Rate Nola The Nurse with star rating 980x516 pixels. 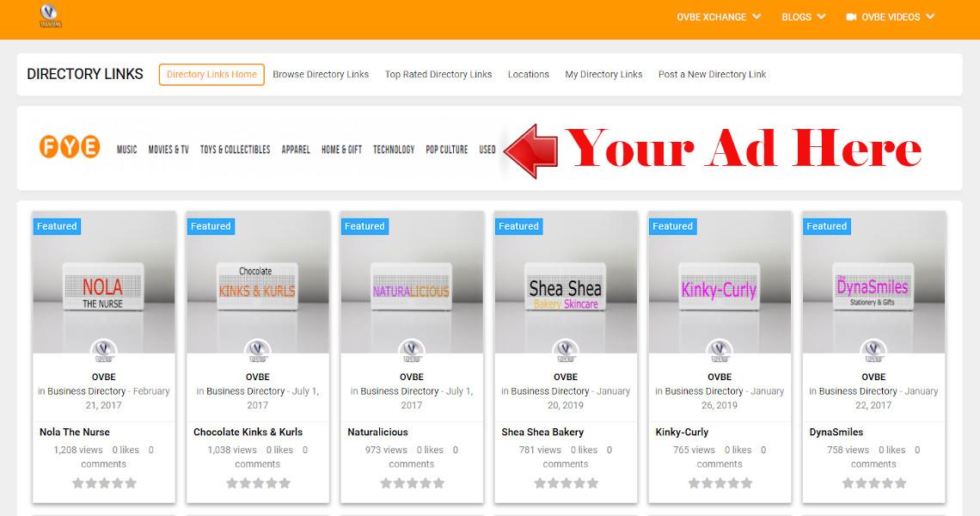[104, 482]
